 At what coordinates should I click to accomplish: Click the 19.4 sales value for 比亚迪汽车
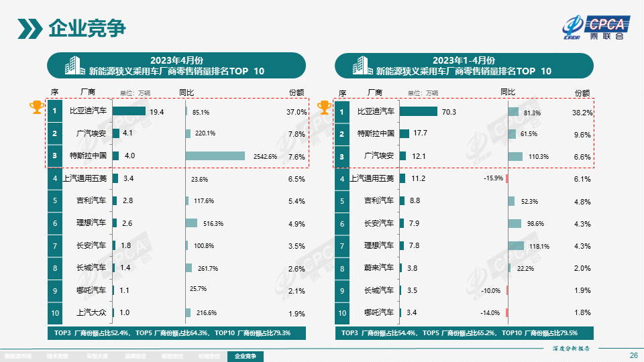[157, 112]
